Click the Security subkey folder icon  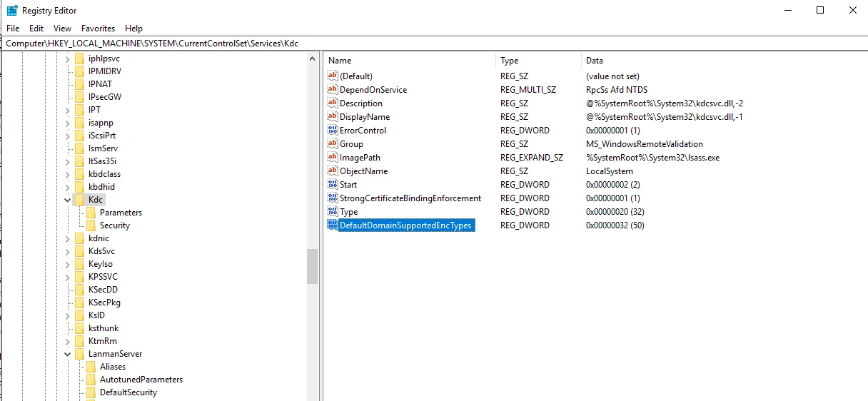[x=91, y=225]
